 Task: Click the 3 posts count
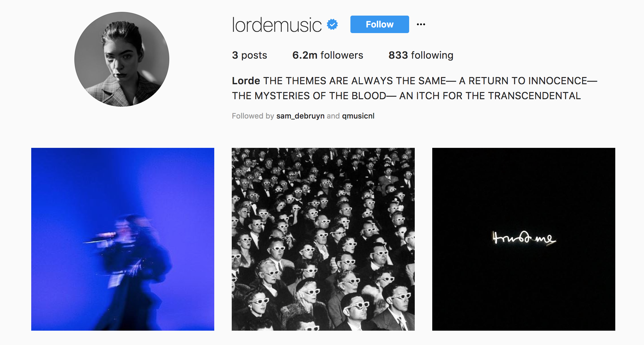(x=250, y=55)
